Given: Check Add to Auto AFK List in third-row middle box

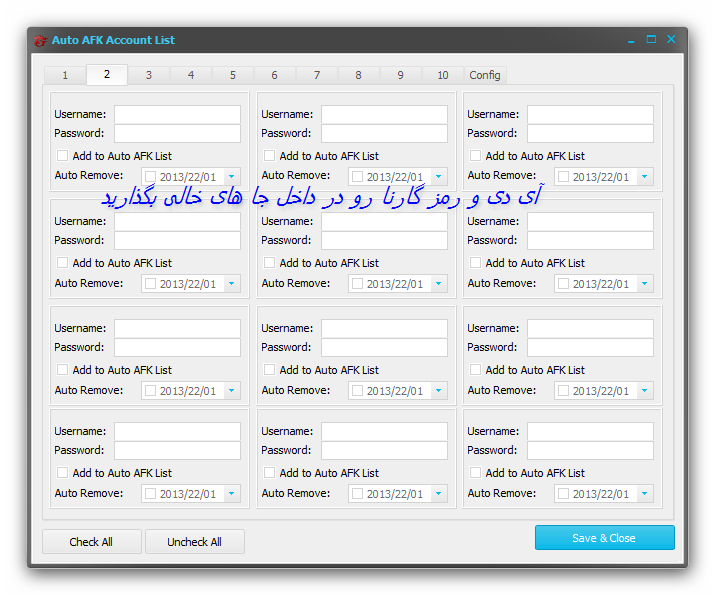Looking at the screenshot, I should (x=269, y=370).
